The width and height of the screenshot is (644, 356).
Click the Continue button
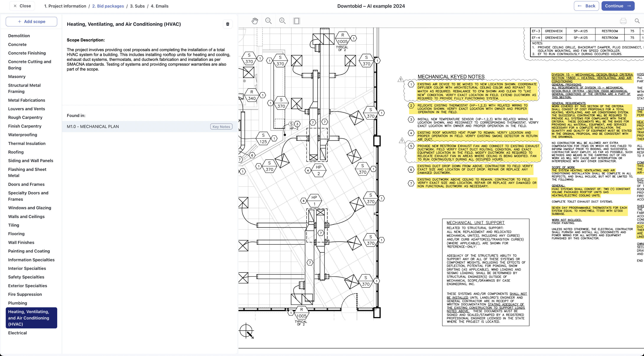[618, 6]
